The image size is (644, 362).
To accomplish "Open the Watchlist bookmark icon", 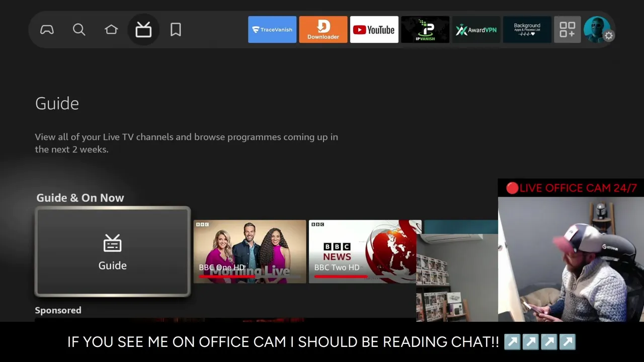I will 176,30.
